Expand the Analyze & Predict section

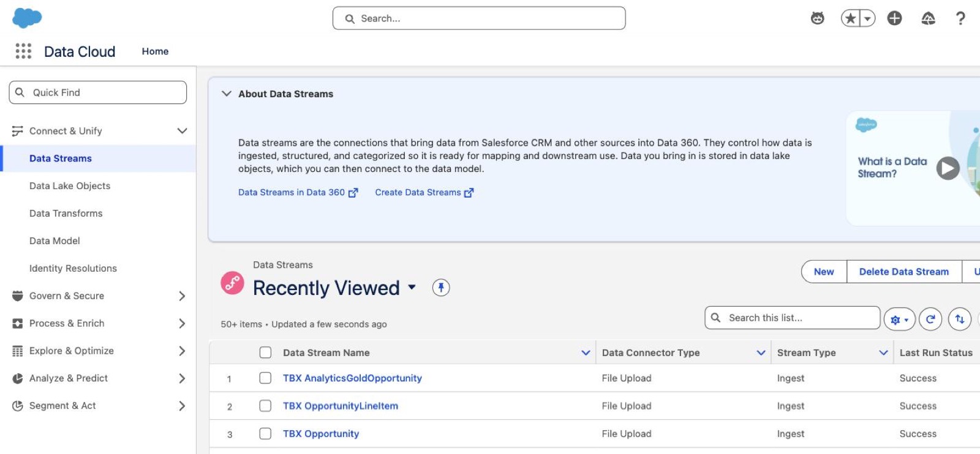[182, 378]
